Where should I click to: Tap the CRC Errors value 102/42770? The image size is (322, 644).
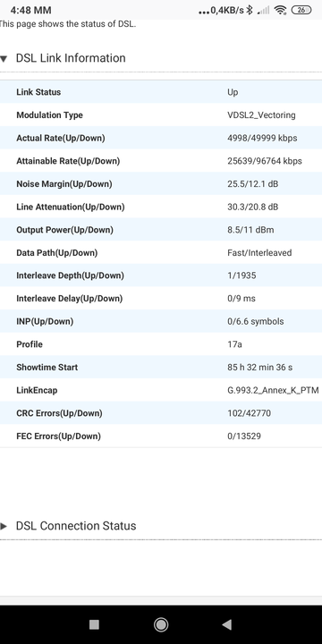[x=249, y=413]
